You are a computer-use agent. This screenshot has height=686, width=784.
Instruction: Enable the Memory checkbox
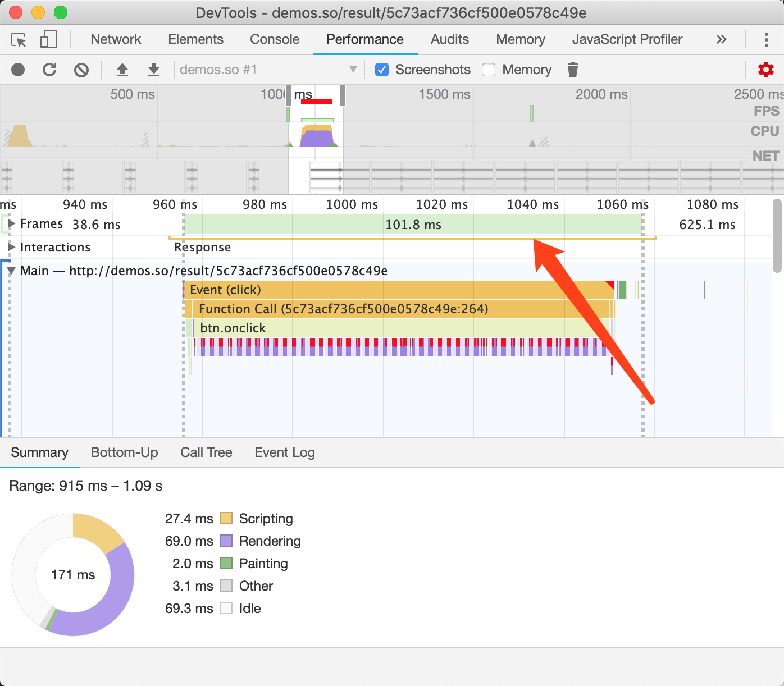pos(489,70)
